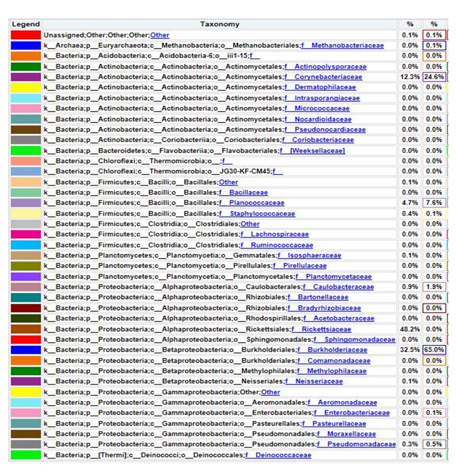Click the Unassigned row's Other link

click(160, 35)
